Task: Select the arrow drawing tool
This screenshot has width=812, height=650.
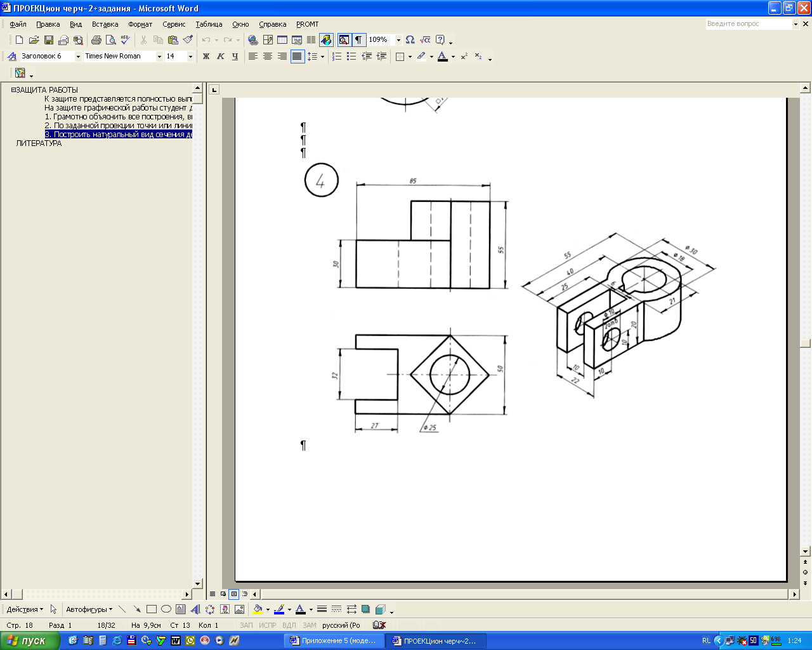Action: pos(137,609)
